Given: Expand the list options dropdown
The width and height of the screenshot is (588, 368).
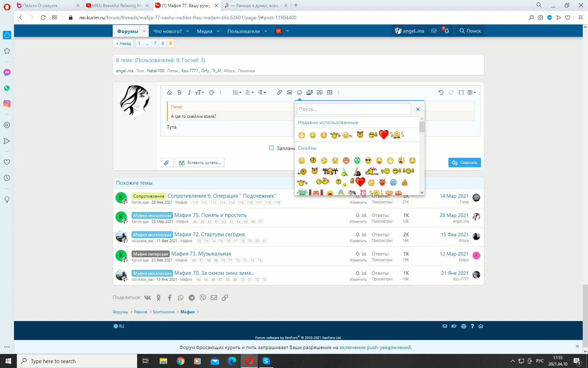Looking at the screenshot, I should (237, 93).
